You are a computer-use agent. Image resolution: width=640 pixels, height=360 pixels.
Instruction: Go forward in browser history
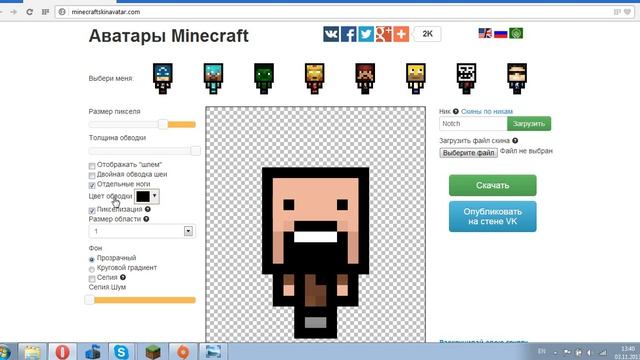point(14,12)
